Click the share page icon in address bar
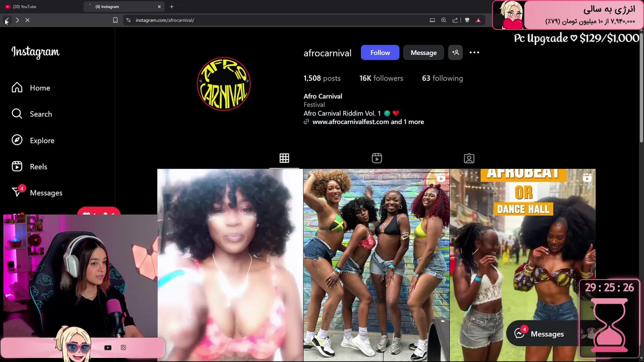 pos(455,20)
